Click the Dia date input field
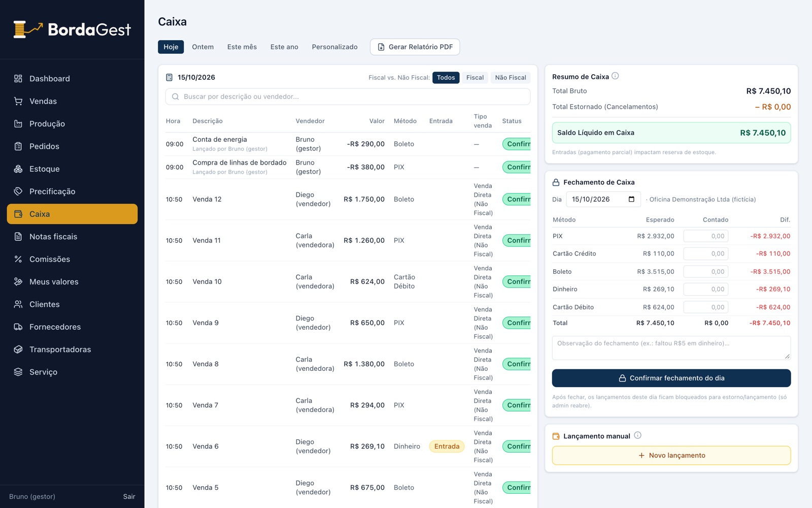Viewport: 812px width, 508px height. pyautogui.click(x=603, y=199)
